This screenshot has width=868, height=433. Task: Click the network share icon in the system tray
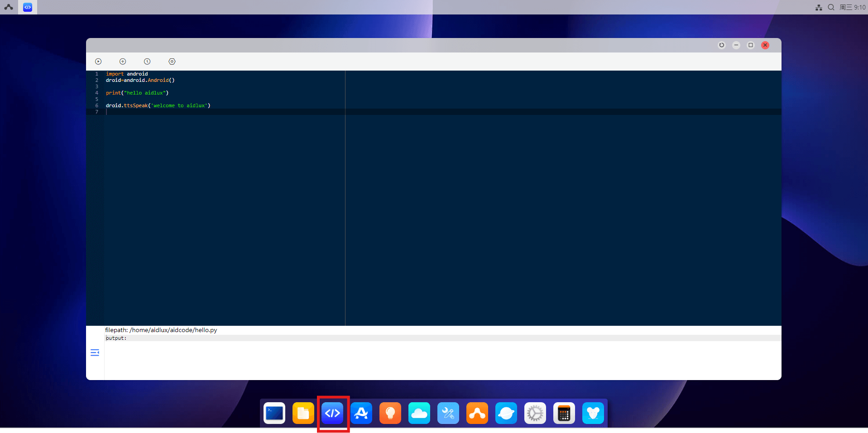819,7
